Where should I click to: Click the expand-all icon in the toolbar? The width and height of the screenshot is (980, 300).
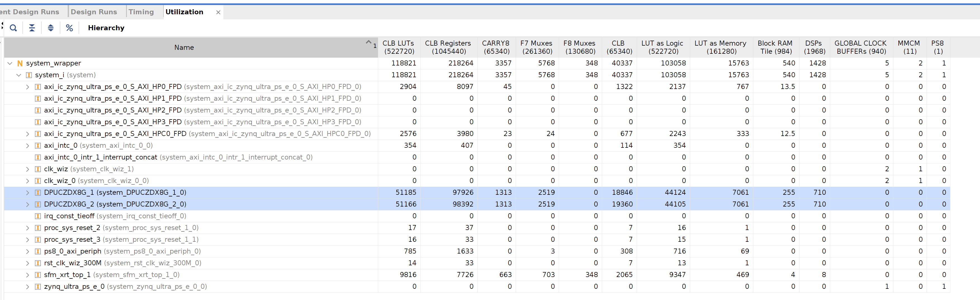pyautogui.click(x=51, y=28)
